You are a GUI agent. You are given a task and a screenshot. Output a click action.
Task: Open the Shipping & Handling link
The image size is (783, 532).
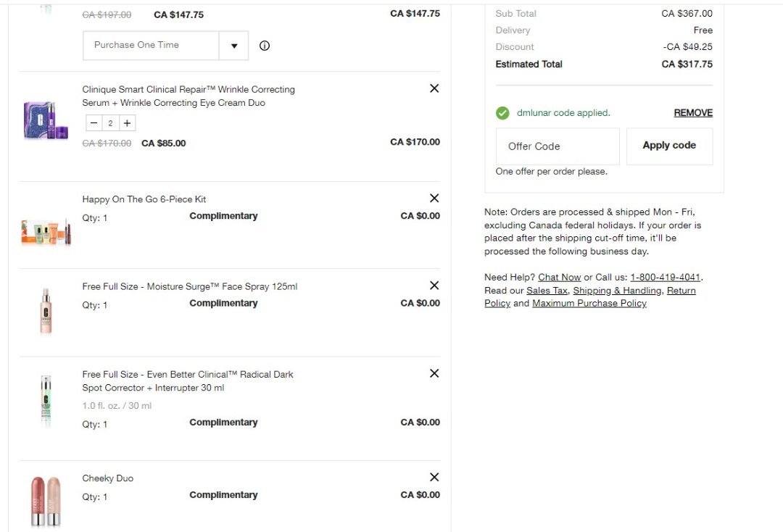coord(617,291)
